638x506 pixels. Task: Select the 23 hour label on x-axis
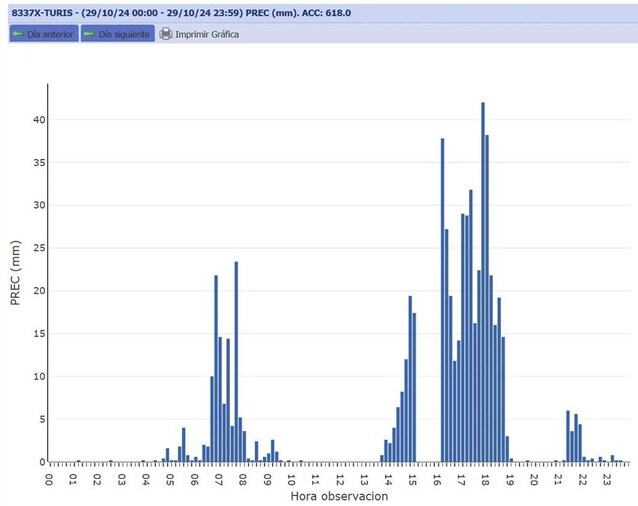(x=606, y=477)
